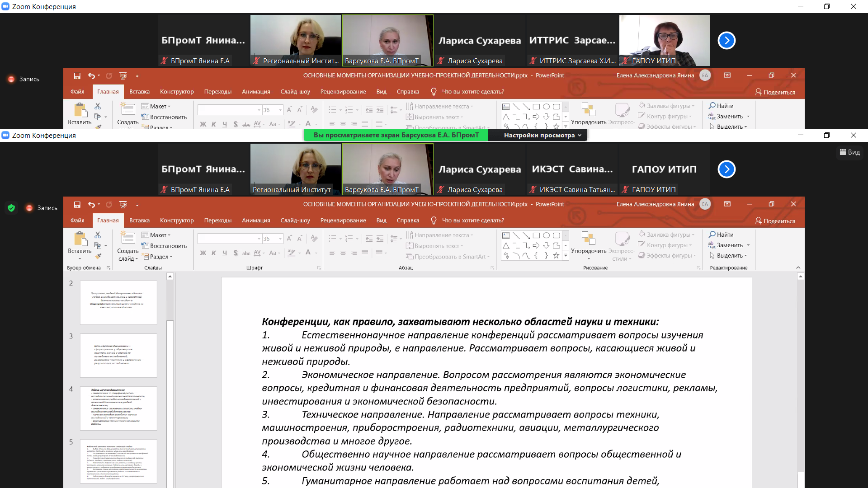
Task: Click the Вставить paste icon in the lower ribbon
Action: point(80,239)
